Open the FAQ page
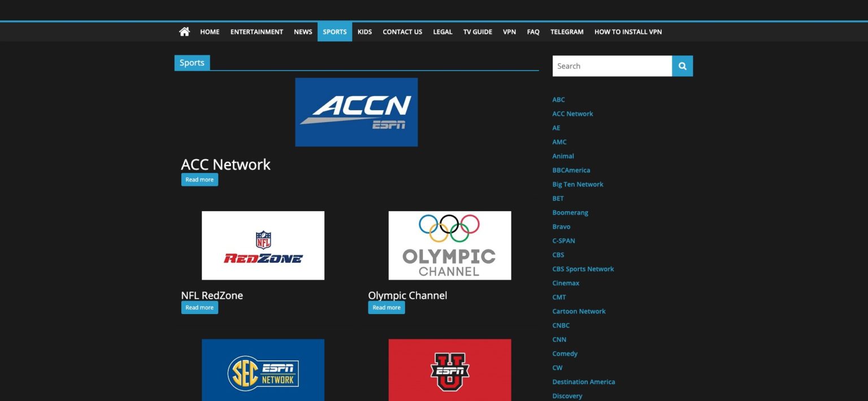868x401 pixels. click(x=533, y=32)
